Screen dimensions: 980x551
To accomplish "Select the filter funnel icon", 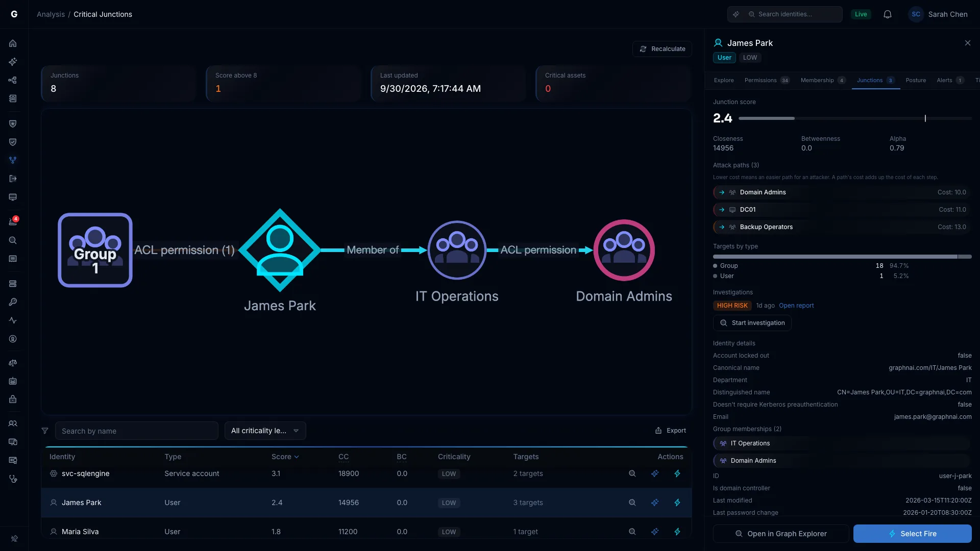I will pyautogui.click(x=45, y=431).
